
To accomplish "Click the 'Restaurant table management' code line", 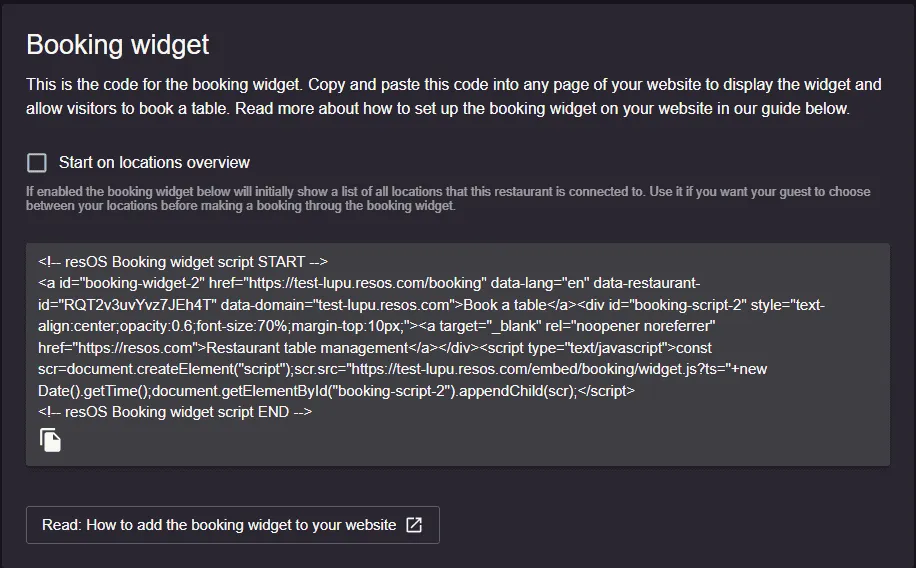I will coord(375,348).
